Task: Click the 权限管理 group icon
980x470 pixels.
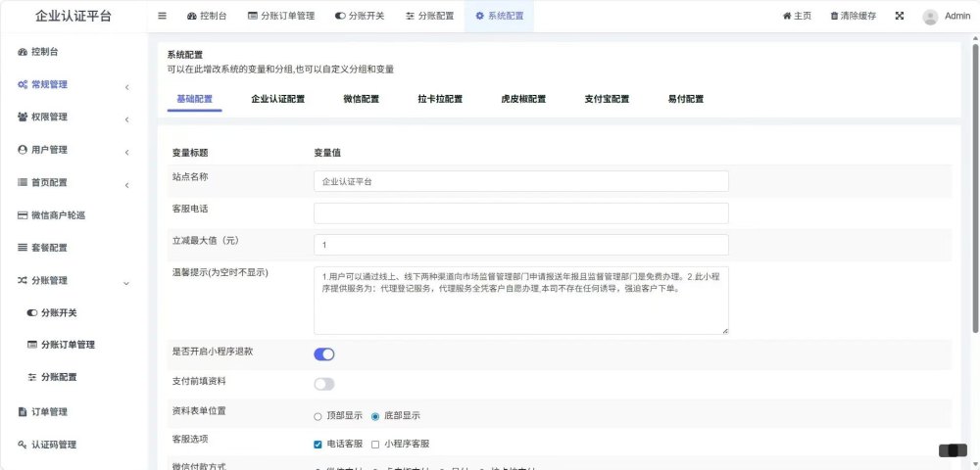Action: click(22, 117)
